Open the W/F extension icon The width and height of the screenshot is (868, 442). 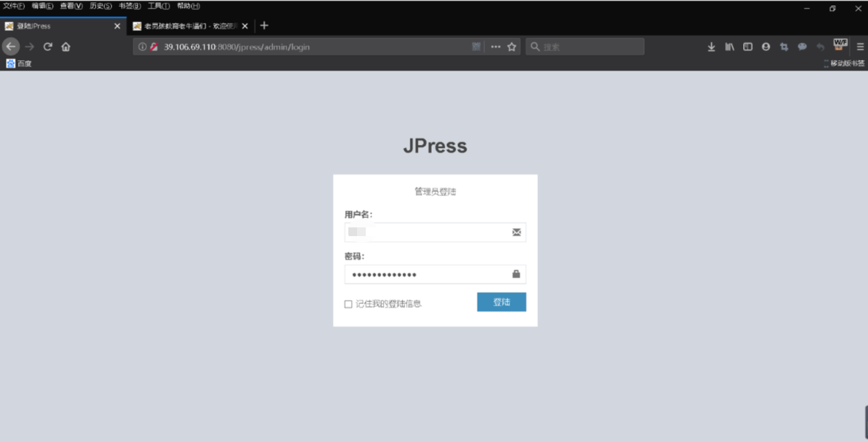[x=840, y=45]
